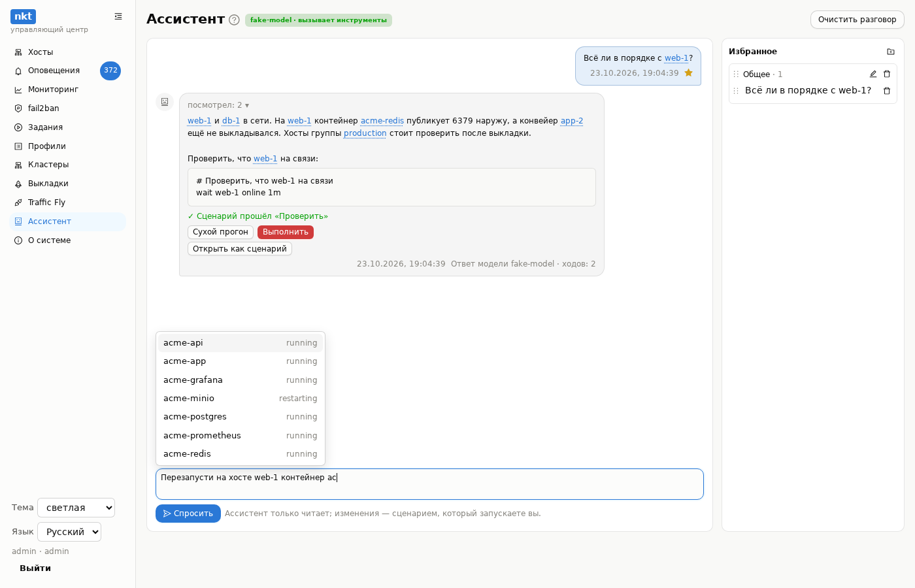Collapse the sidebar with the menu icon
Viewport: 915px width, 588px height.
click(x=118, y=16)
